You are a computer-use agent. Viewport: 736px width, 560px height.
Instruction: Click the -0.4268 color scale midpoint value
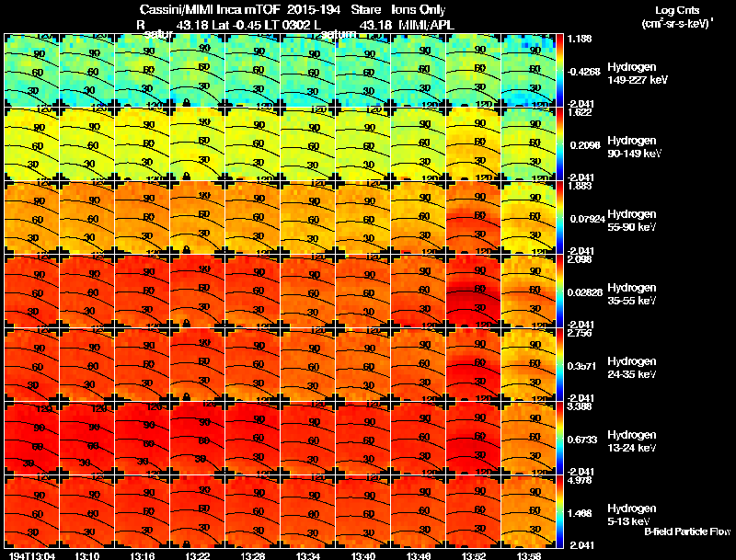[584, 72]
